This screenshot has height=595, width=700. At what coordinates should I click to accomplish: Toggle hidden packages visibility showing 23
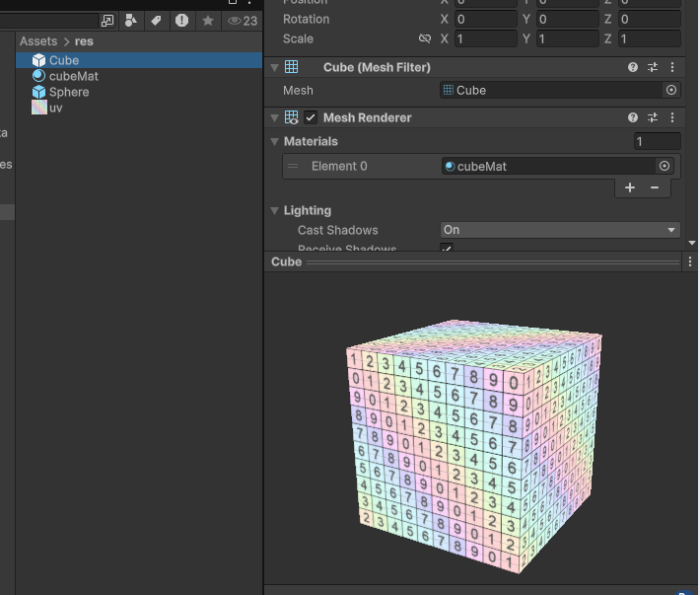(x=243, y=21)
